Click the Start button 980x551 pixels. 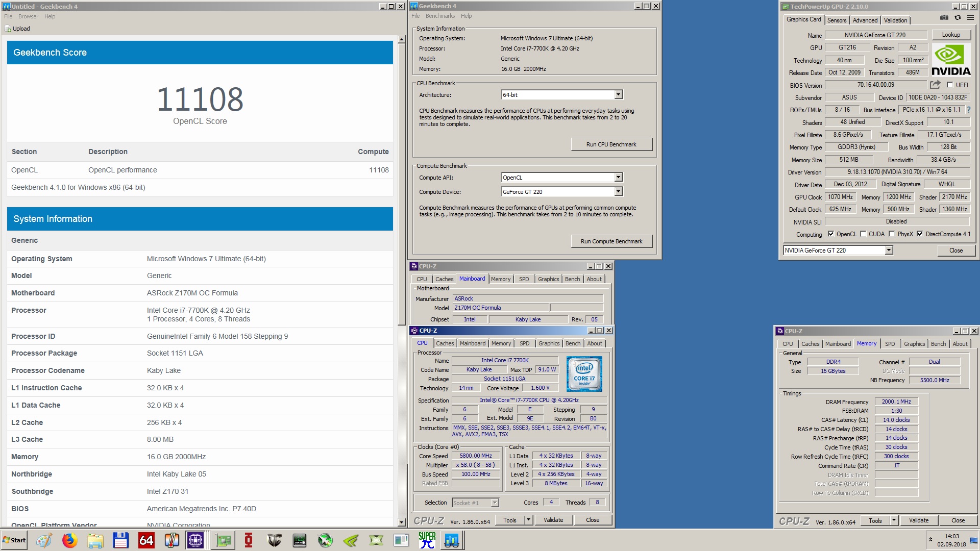pyautogui.click(x=14, y=540)
